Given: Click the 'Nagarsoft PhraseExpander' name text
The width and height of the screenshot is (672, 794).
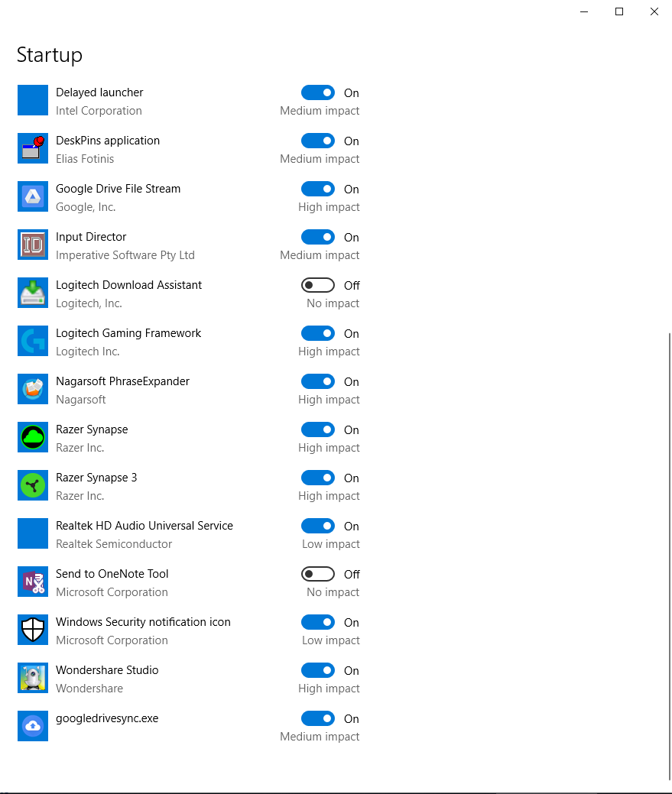Looking at the screenshot, I should tap(122, 381).
